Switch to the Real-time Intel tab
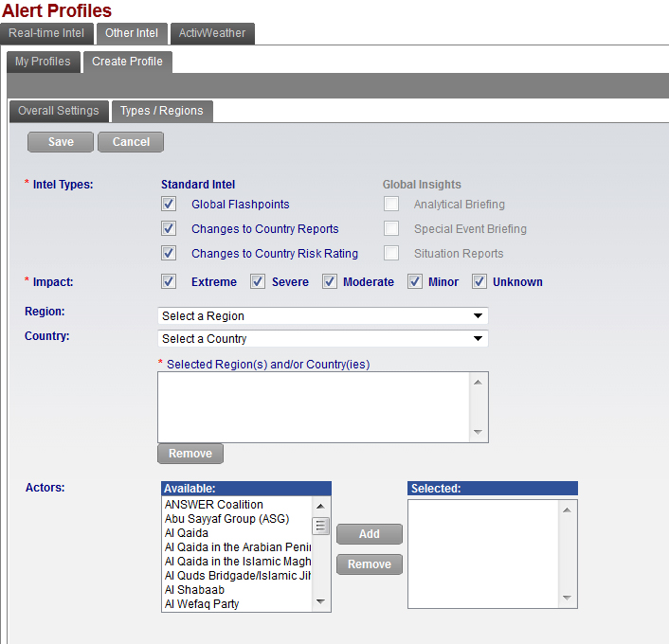 pos(46,33)
